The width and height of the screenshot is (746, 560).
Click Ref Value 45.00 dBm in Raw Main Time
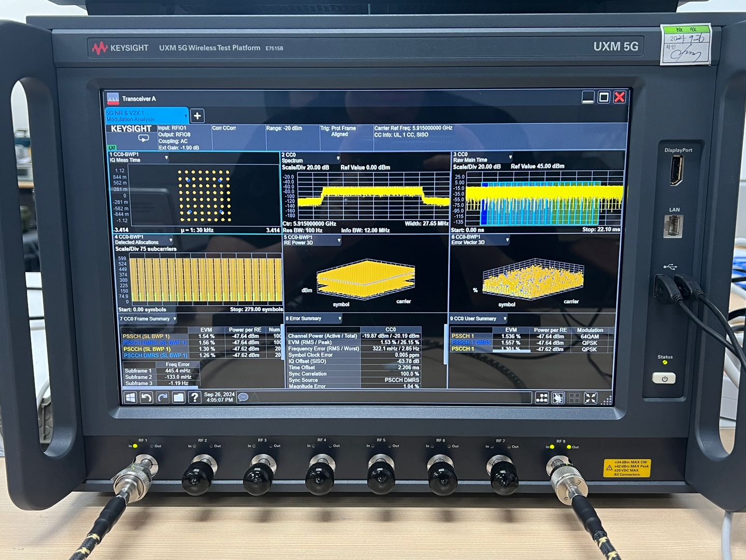click(x=537, y=166)
